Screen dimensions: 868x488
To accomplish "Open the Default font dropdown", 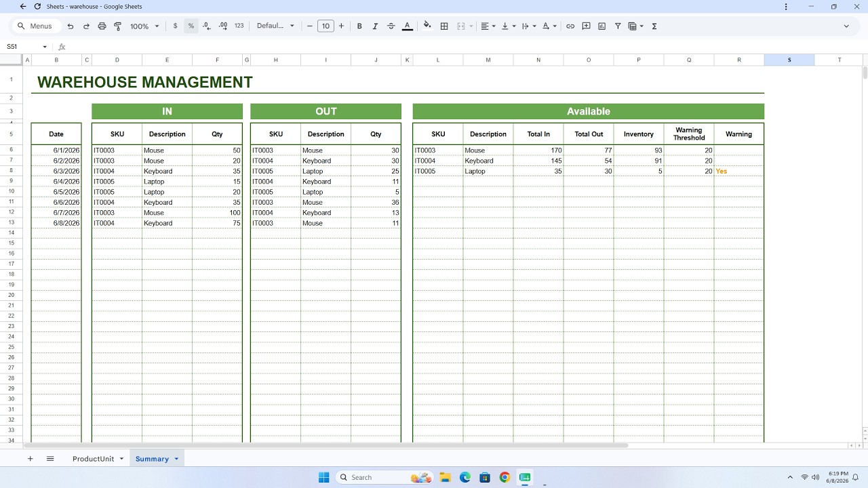I will tap(275, 26).
